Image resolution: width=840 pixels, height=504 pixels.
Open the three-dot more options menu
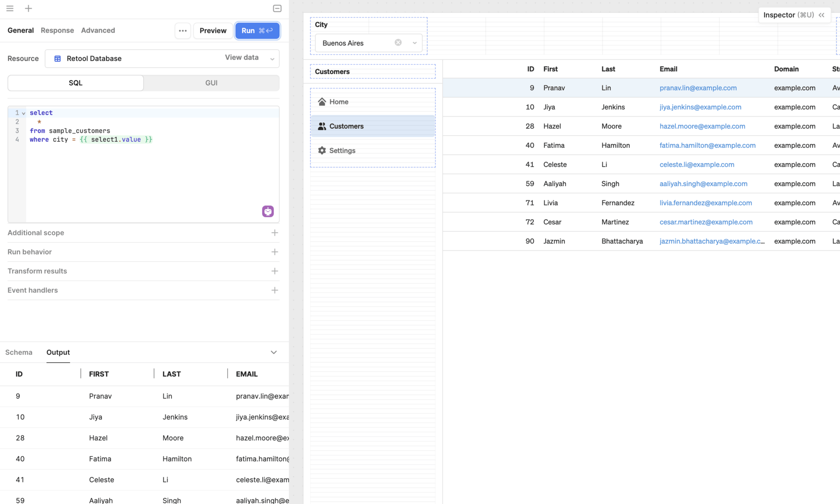click(183, 31)
